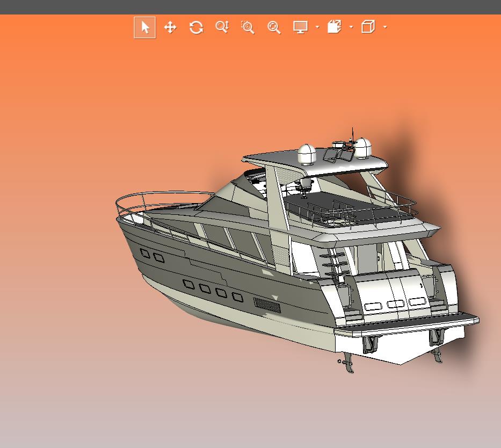Pick the Rotate view tool
This screenshot has width=501, height=448.
click(196, 27)
